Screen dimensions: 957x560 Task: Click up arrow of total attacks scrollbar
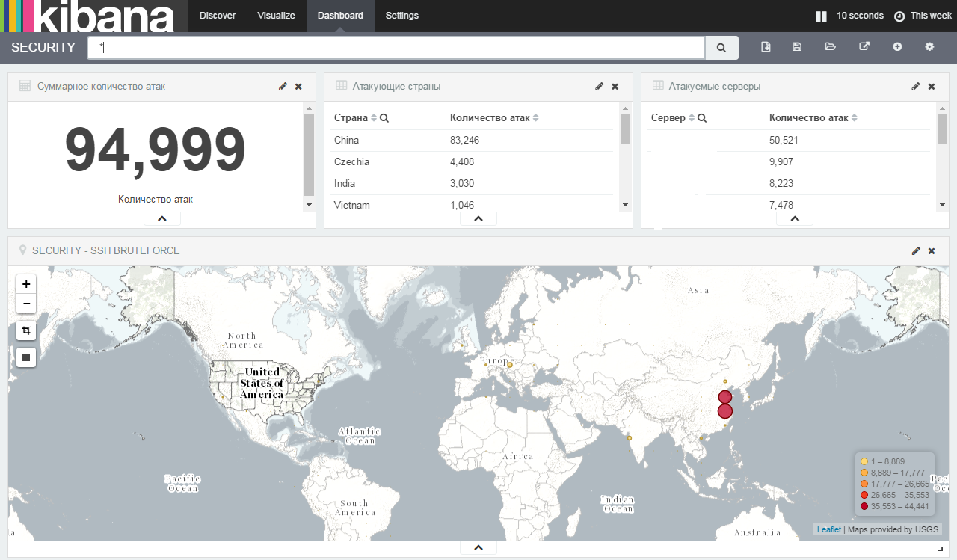[310, 108]
